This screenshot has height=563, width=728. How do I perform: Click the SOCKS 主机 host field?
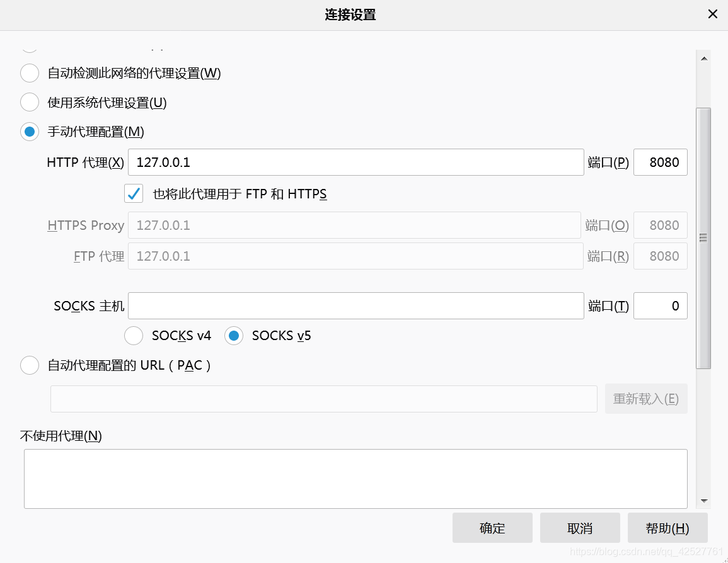click(x=355, y=305)
